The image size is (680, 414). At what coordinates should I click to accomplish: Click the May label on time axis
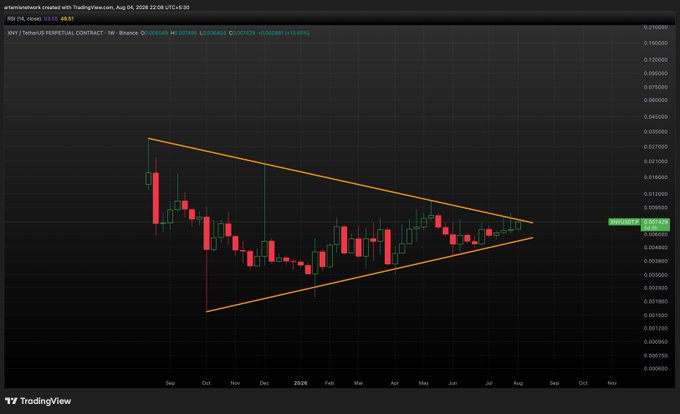424,383
